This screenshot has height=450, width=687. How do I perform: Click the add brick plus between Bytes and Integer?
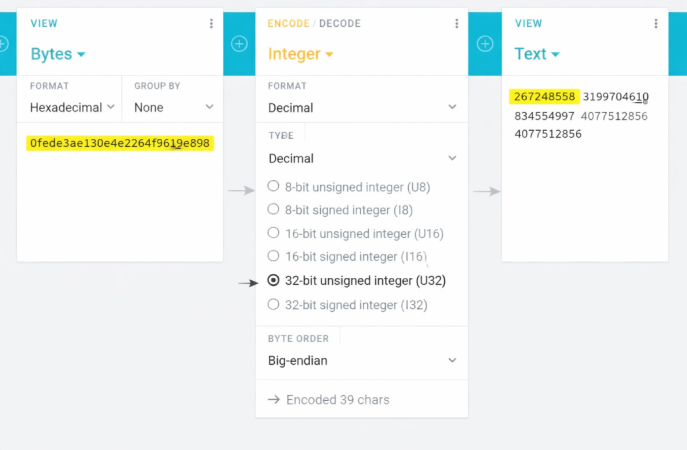(239, 44)
